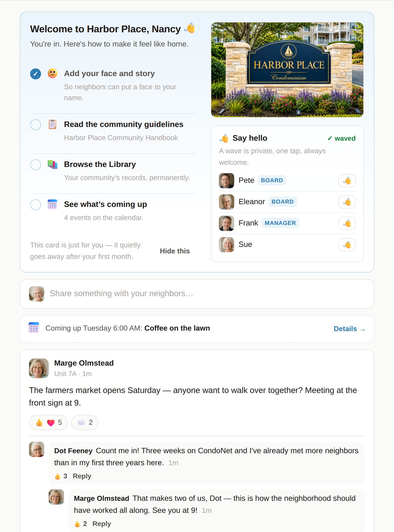Click Hide this on the welcome card
Screen dimensions: 394x532
pyautogui.click(x=175, y=251)
